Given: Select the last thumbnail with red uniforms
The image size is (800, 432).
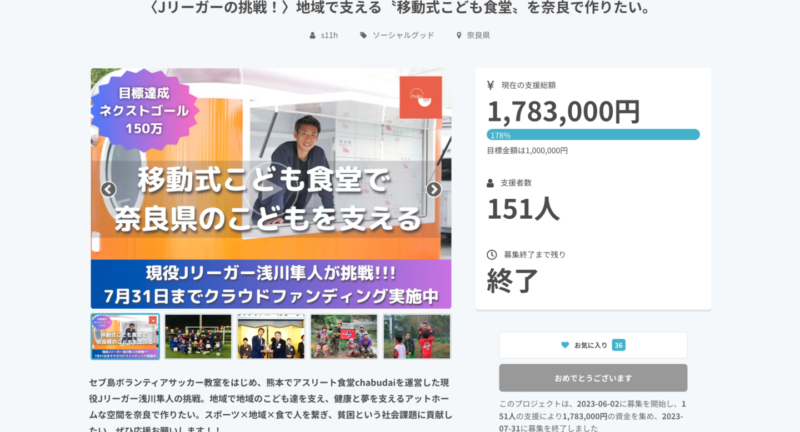Looking at the screenshot, I should (417, 337).
